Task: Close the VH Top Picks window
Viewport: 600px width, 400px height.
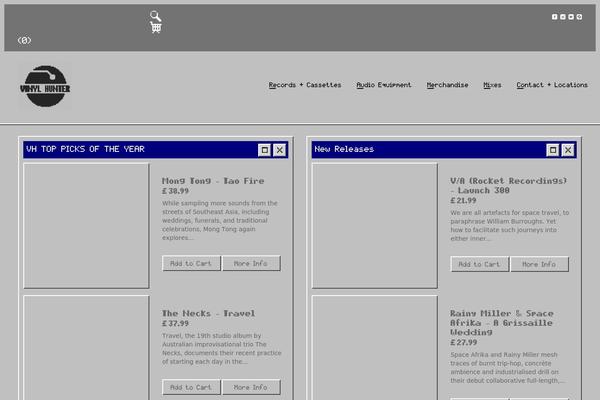Action: coord(280,150)
